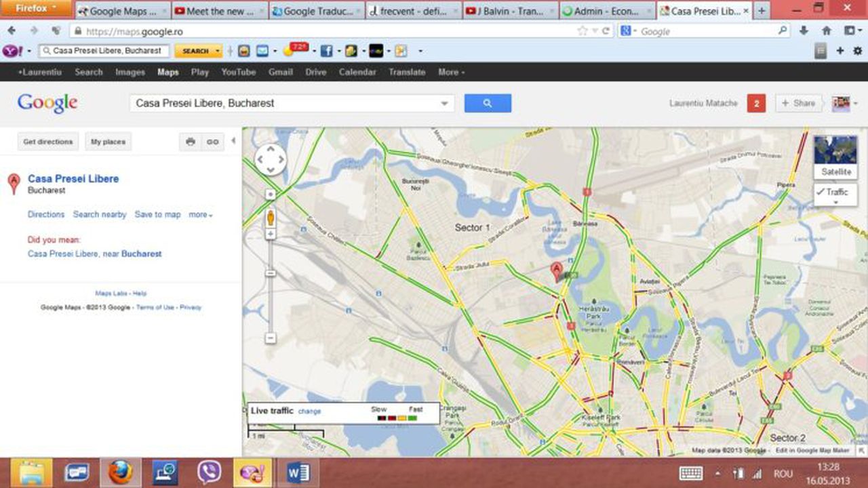Screen dimensions: 868x488
Task: Open the red notifications badge showing 2
Action: coord(756,103)
